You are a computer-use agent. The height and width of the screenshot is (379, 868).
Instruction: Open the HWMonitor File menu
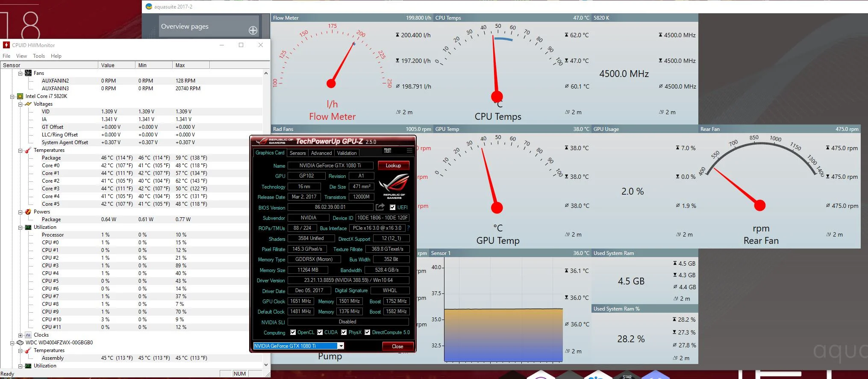[x=6, y=56]
